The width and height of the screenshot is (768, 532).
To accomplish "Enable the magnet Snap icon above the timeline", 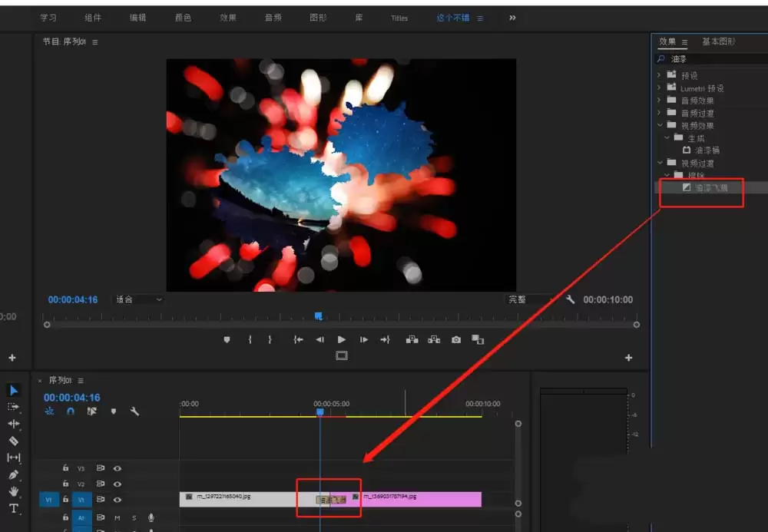I will click(70, 411).
